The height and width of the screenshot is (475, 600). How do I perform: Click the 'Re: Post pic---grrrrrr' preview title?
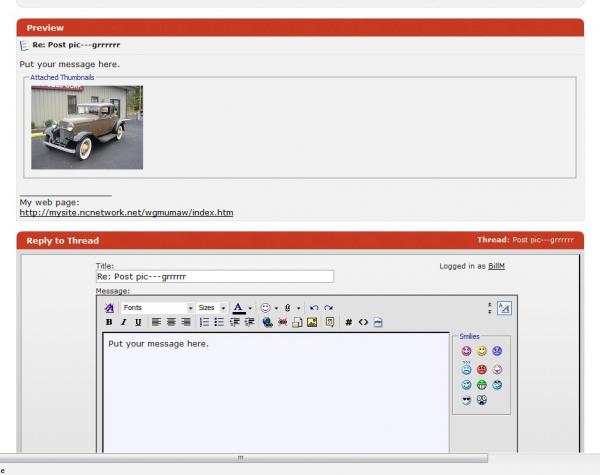click(76, 45)
